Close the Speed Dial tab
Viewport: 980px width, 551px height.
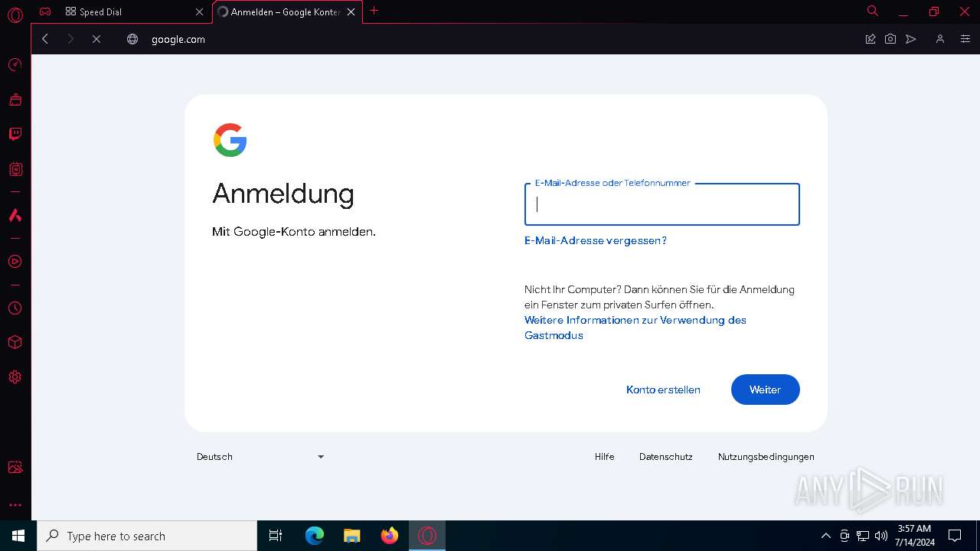pos(199,11)
